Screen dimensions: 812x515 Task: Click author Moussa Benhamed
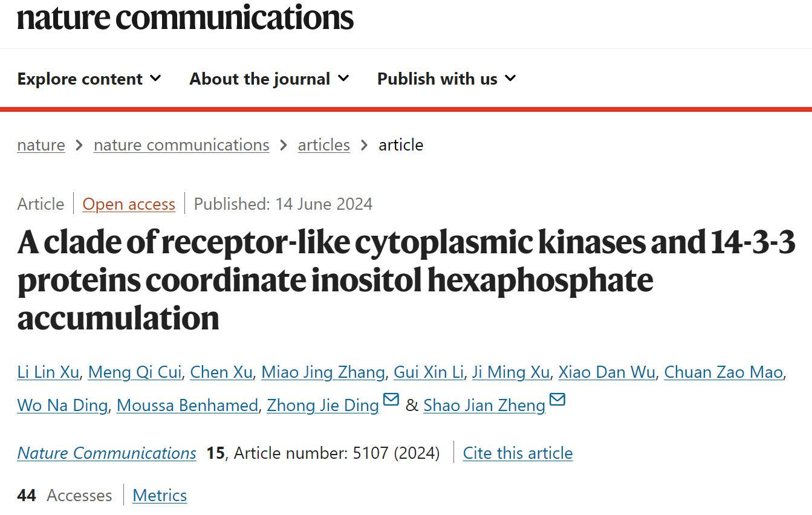[187, 405]
